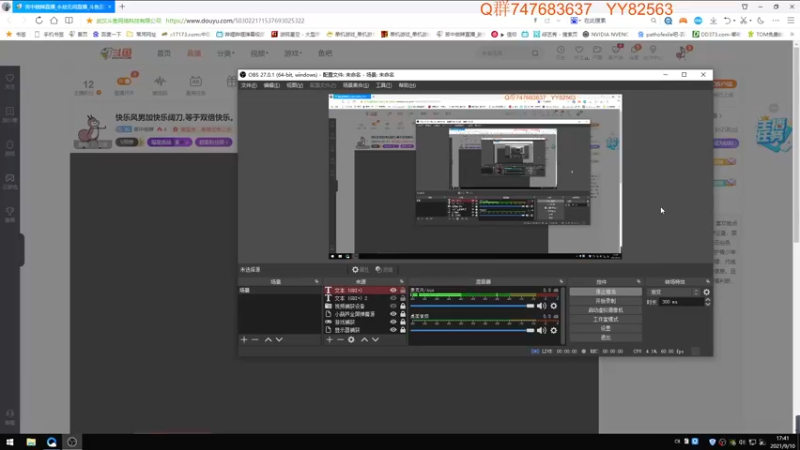Move selected source down in list
The height and width of the screenshot is (450, 800).
point(376,340)
